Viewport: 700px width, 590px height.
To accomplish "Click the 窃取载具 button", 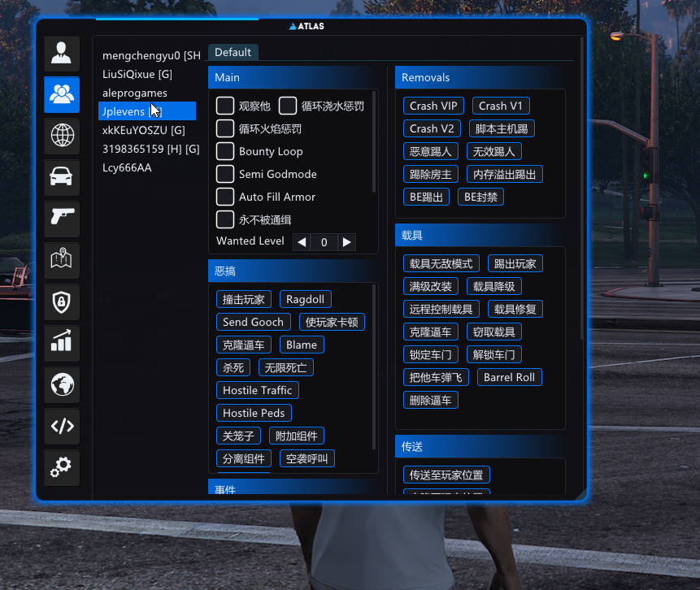I will click(x=493, y=332).
